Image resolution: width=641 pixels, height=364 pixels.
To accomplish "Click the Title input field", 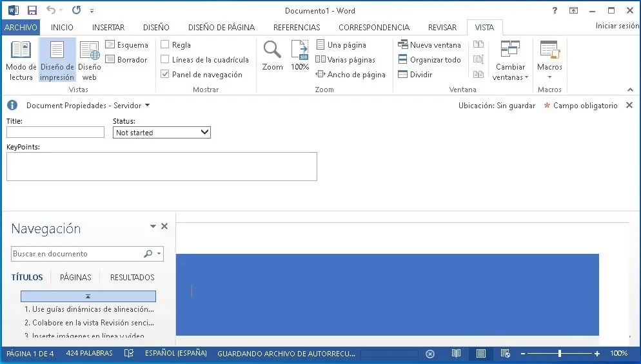I will (x=55, y=132).
